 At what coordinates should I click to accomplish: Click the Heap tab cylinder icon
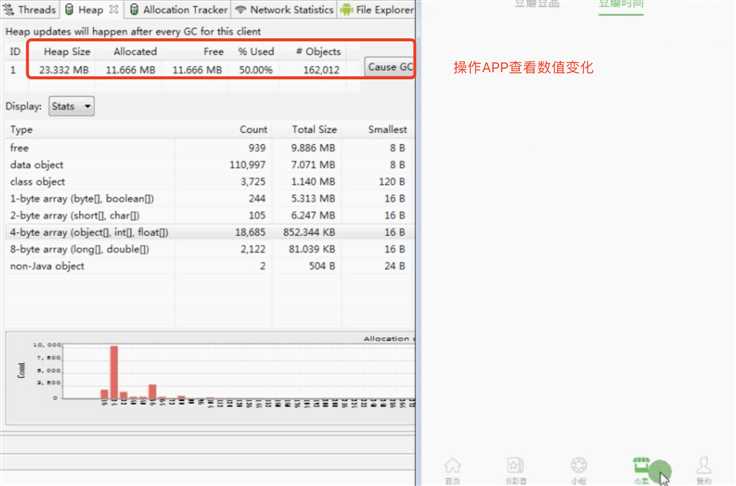click(x=69, y=9)
